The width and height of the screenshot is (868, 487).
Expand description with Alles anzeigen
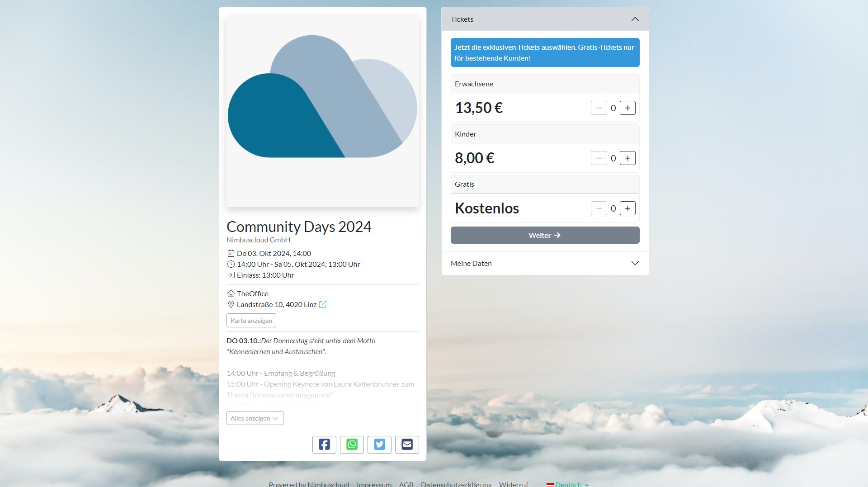pyautogui.click(x=255, y=418)
